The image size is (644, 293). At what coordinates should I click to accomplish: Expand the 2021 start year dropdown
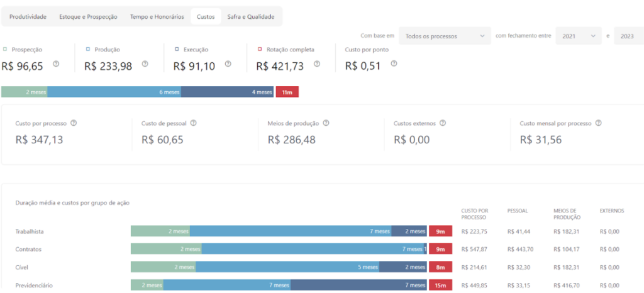pos(579,36)
